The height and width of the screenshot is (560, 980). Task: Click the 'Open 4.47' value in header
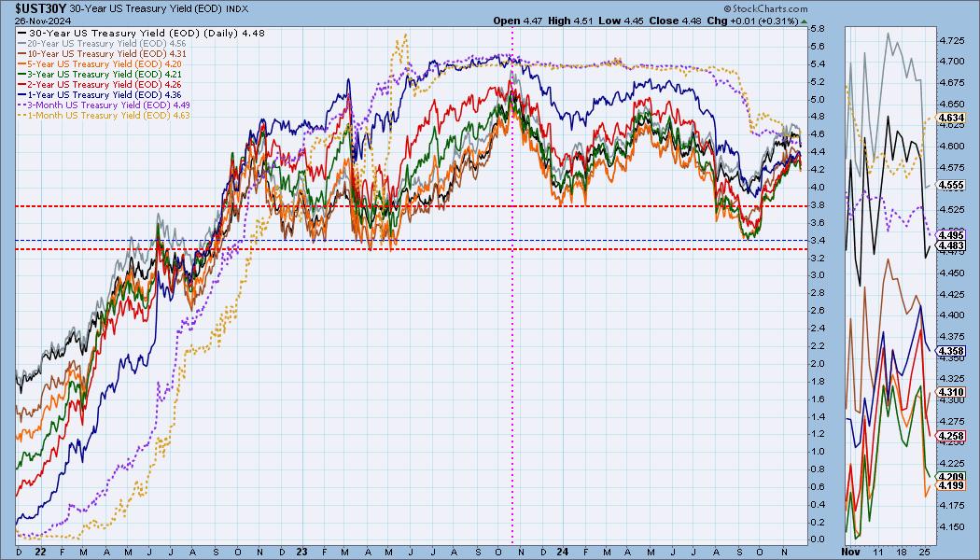[518, 21]
